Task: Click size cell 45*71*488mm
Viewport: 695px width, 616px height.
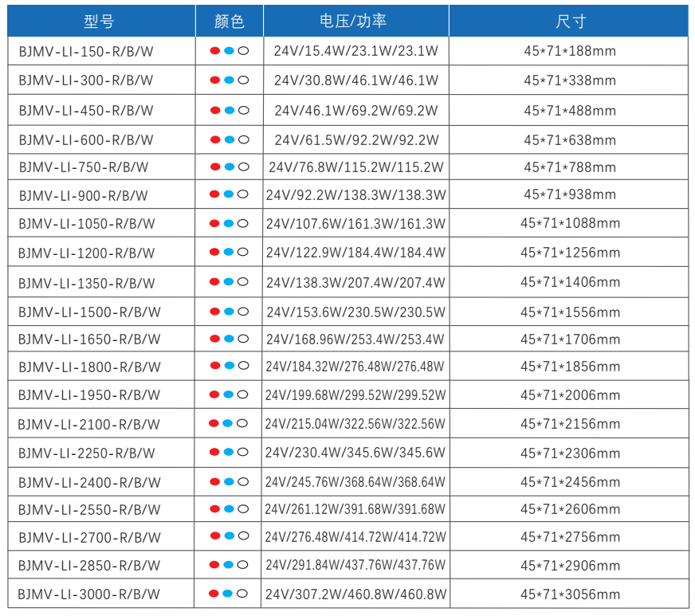Action: (x=570, y=111)
